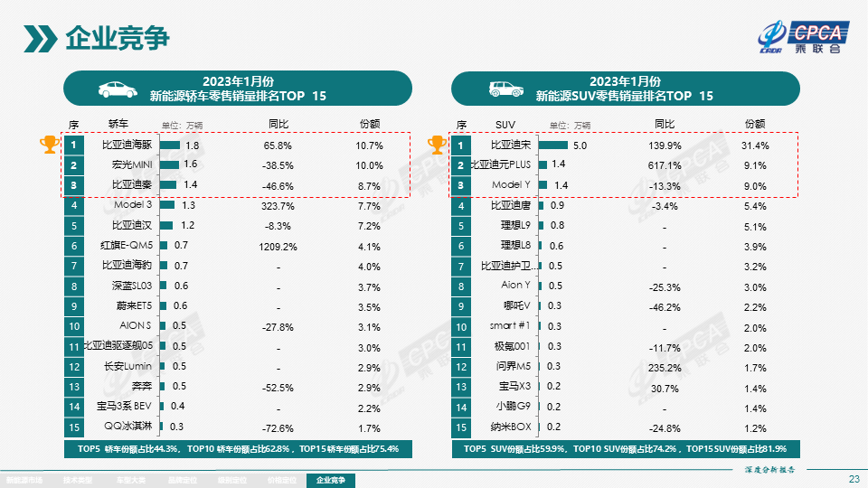Click the rank 3 badge for Model Y
Image resolution: width=868 pixels, height=488 pixels.
click(x=460, y=185)
